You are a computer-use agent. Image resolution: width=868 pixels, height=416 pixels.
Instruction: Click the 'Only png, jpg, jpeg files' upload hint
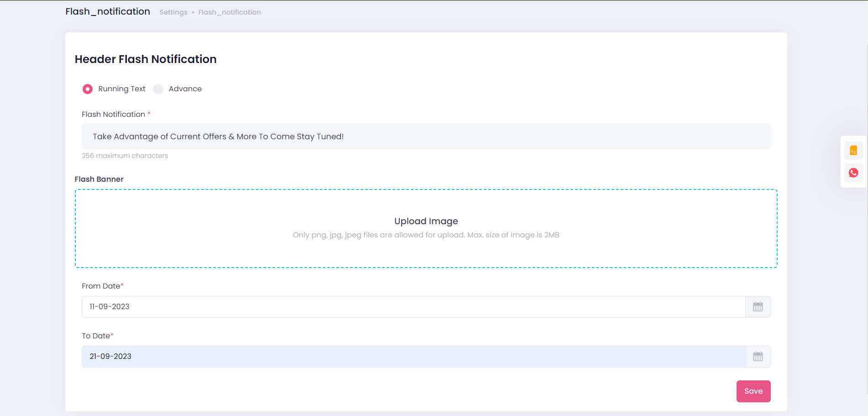pyautogui.click(x=426, y=235)
